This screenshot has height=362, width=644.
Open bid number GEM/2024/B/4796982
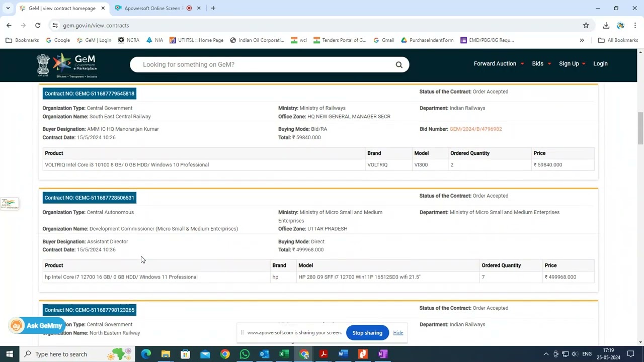[475, 129]
